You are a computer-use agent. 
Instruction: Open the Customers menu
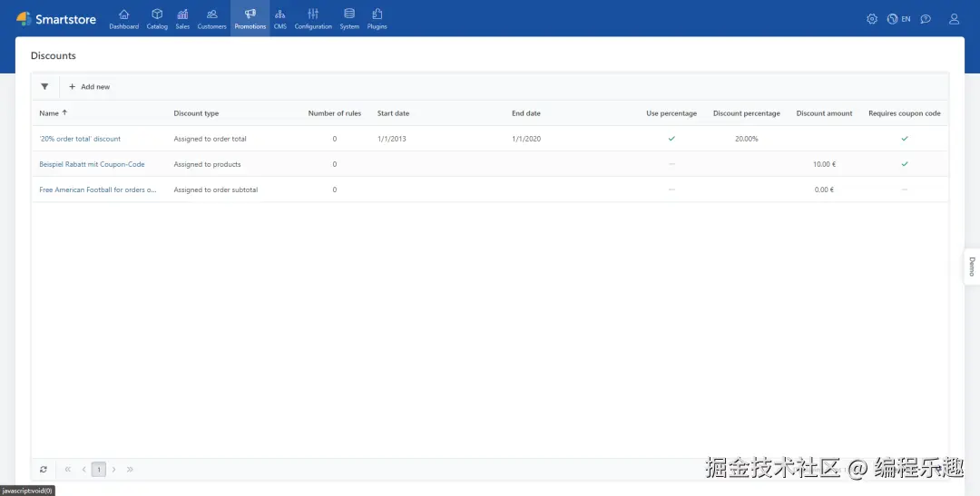coord(211,19)
